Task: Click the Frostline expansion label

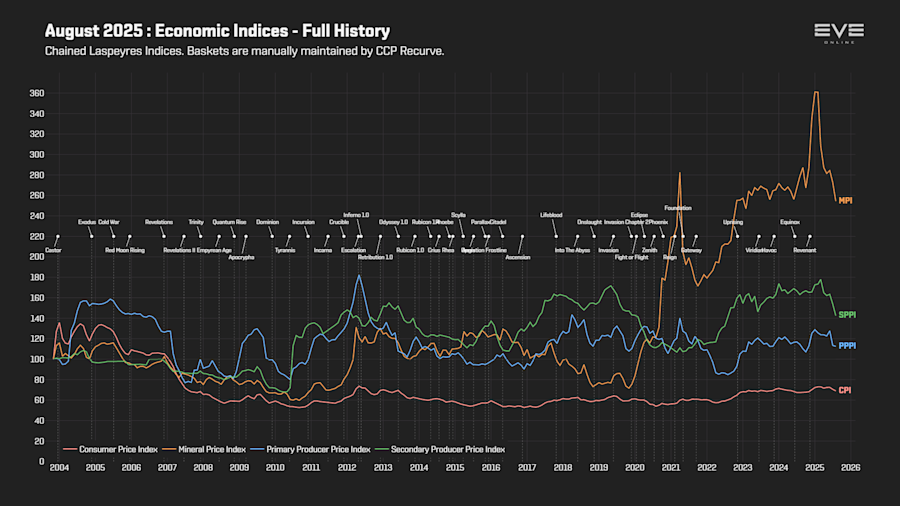Action: pyautogui.click(x=496, y=251)
